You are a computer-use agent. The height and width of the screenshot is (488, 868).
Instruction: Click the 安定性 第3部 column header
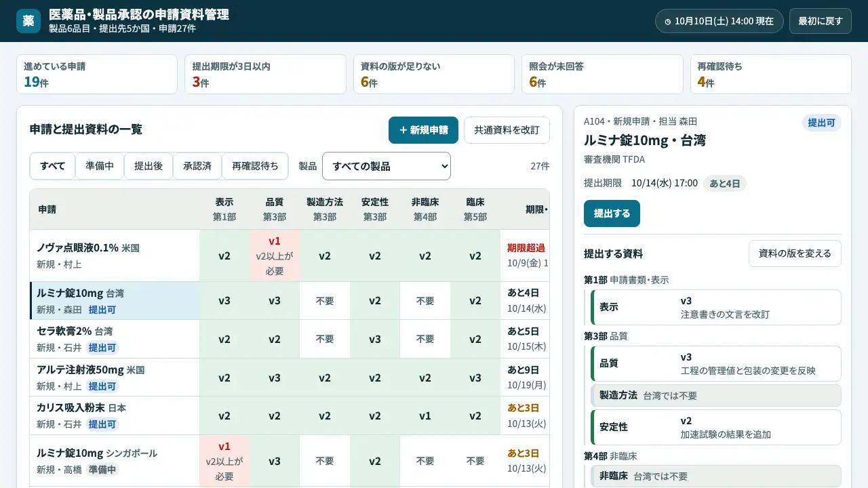pyautogui.click(x=375, y=209)
